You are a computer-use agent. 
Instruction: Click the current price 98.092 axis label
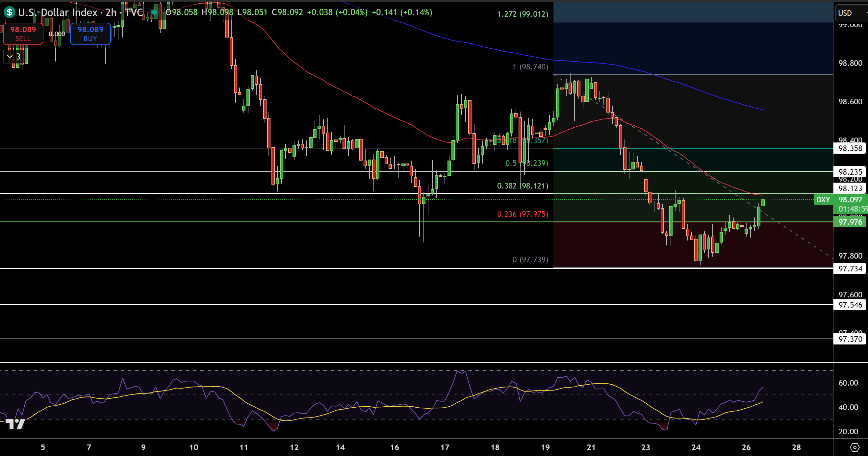(x=850, y=199)
